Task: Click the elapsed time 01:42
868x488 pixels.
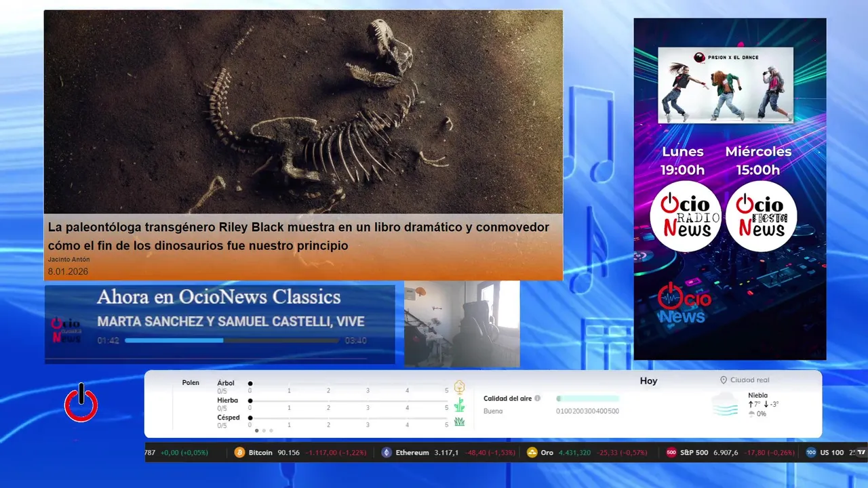Action: [108, 340]
